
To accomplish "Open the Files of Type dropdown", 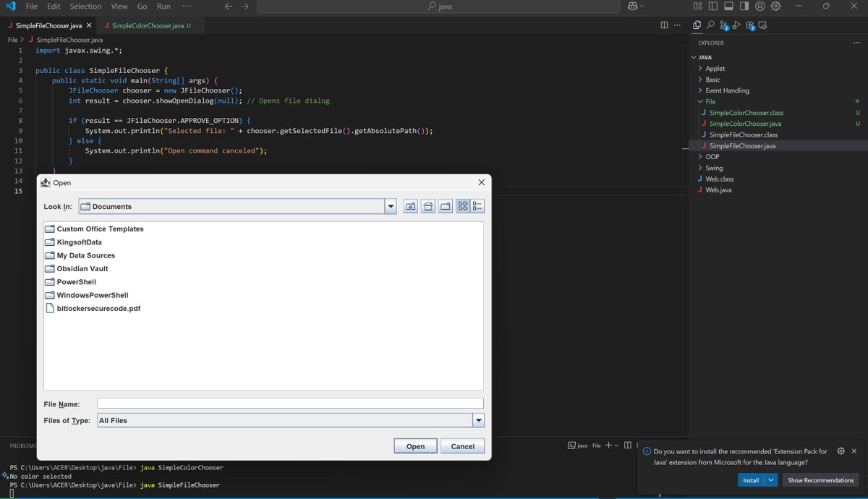I will tap(478, 420).
